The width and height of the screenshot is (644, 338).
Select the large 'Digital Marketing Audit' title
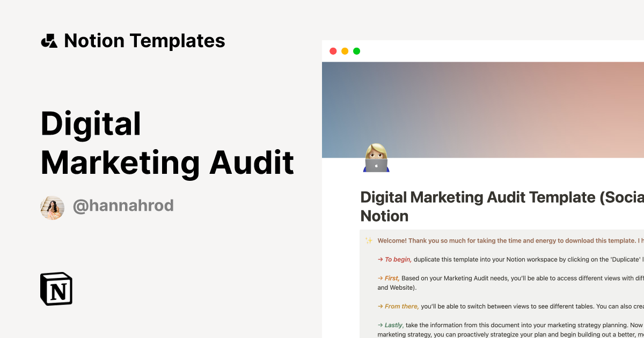[167, 144]
